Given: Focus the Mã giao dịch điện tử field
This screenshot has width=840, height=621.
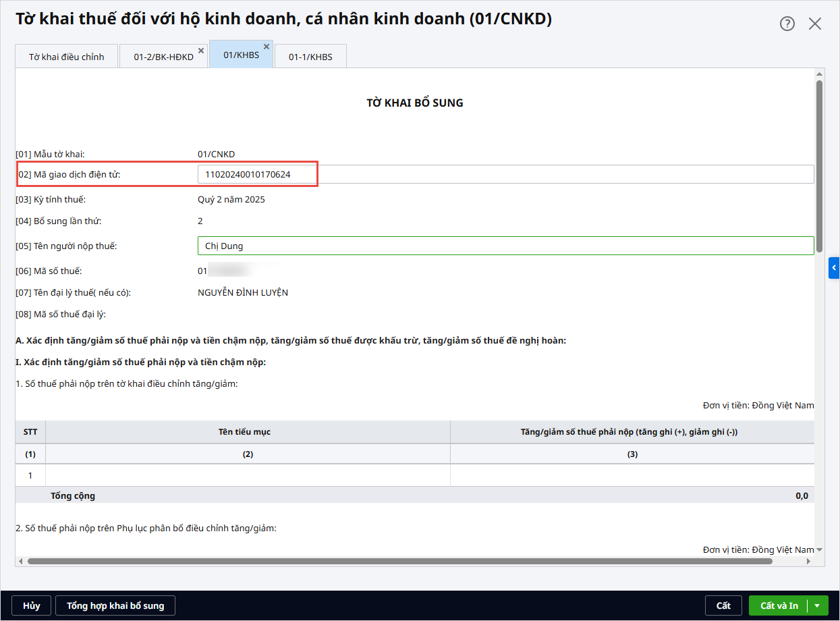Looking at the screenshot, I should (x=505, y=174).
